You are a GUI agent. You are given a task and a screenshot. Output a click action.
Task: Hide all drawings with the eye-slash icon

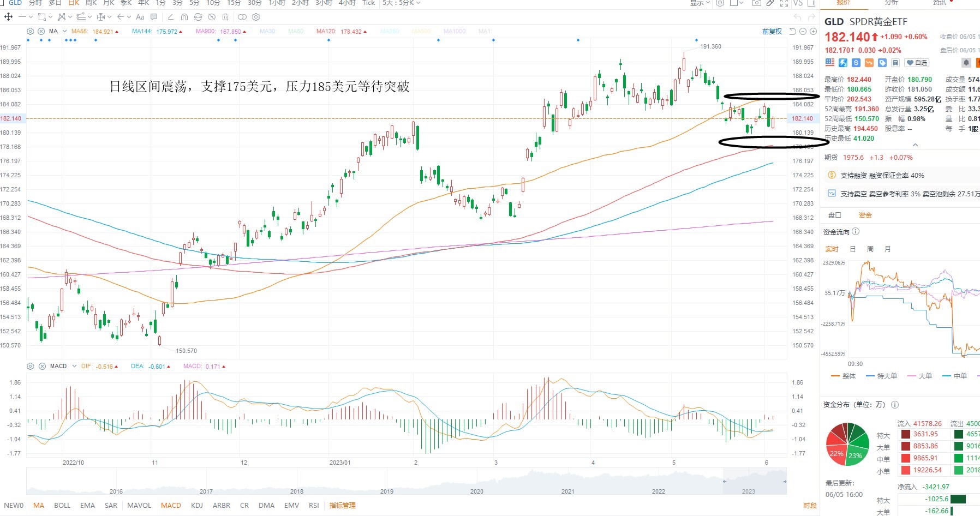[211, 17]
